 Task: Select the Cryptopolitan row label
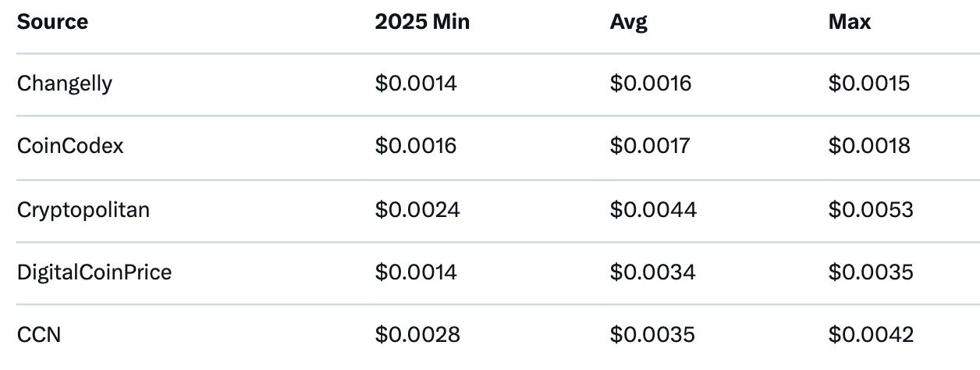point(83,209)
